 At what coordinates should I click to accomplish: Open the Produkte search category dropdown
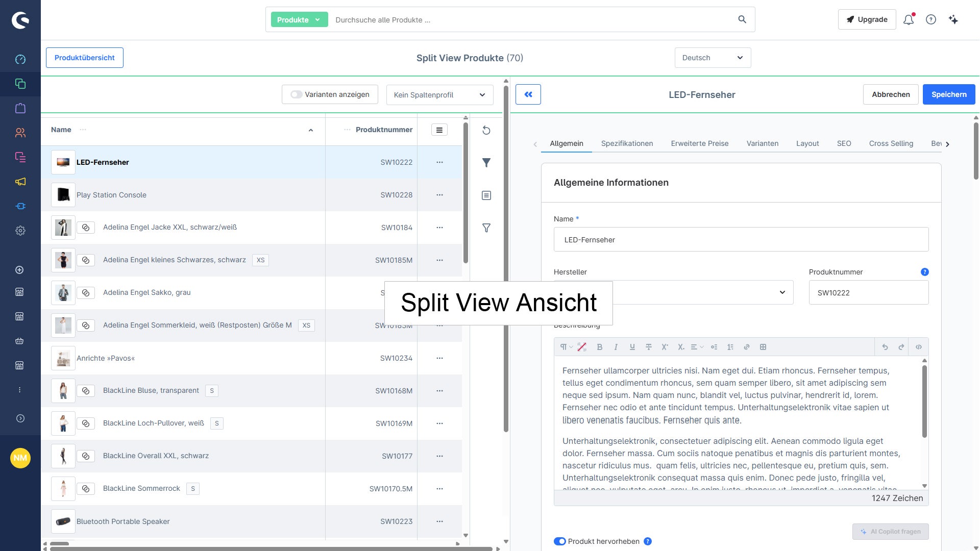tap(299, 19)
